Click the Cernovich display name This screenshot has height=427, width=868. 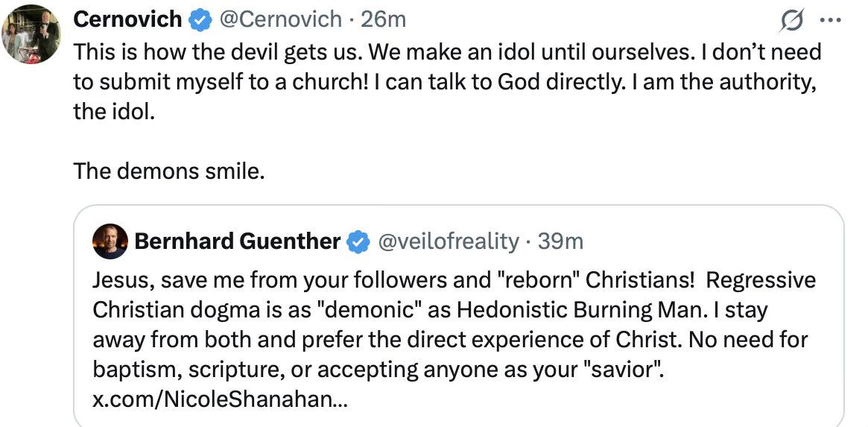127,19
